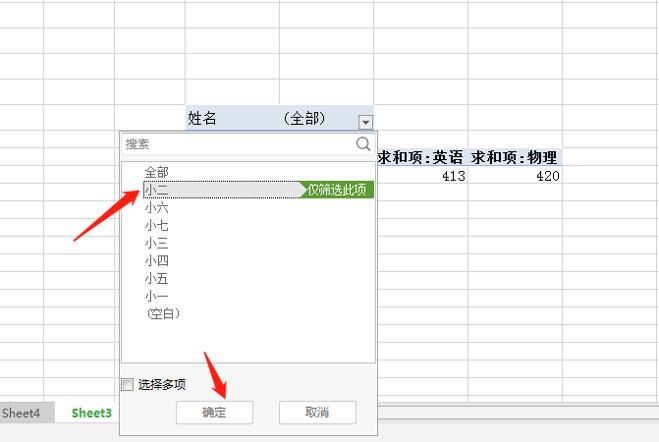
Task: Click the 求和项:英语 header cell
Action: 421,157
